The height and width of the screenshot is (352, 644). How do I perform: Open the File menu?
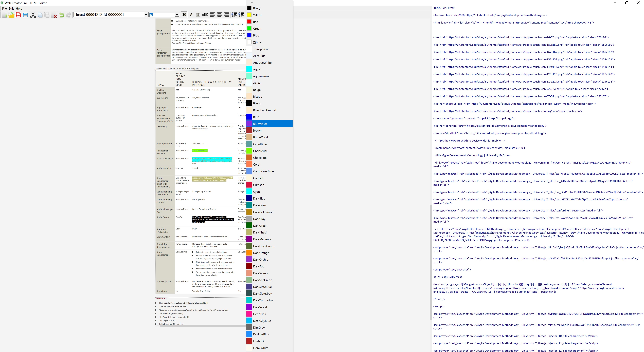point(4,9)
